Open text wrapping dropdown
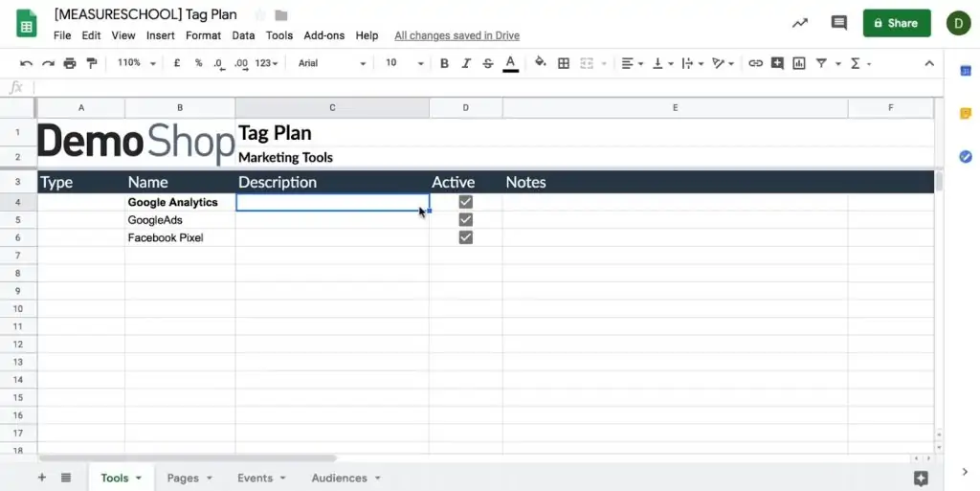Screen dimensions: 980x491 point(693,63)
